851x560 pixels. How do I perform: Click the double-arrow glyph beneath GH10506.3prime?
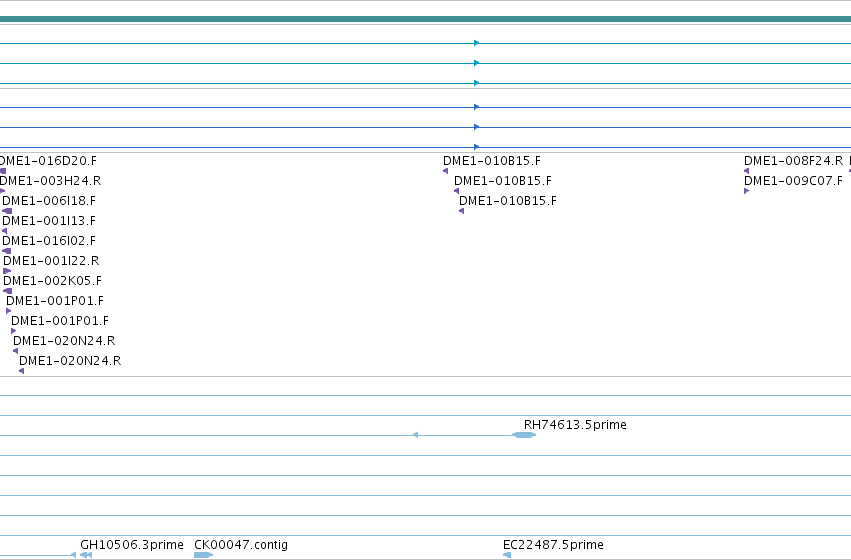tap(86, 555)
